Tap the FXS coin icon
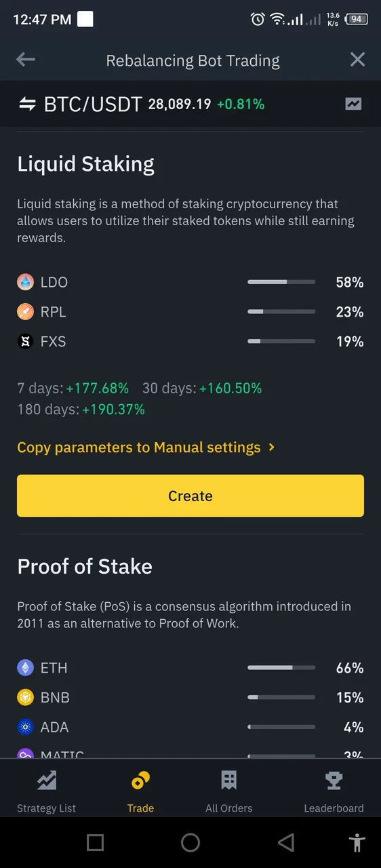This screenshot has height=868, width=381. click(25, 342)
